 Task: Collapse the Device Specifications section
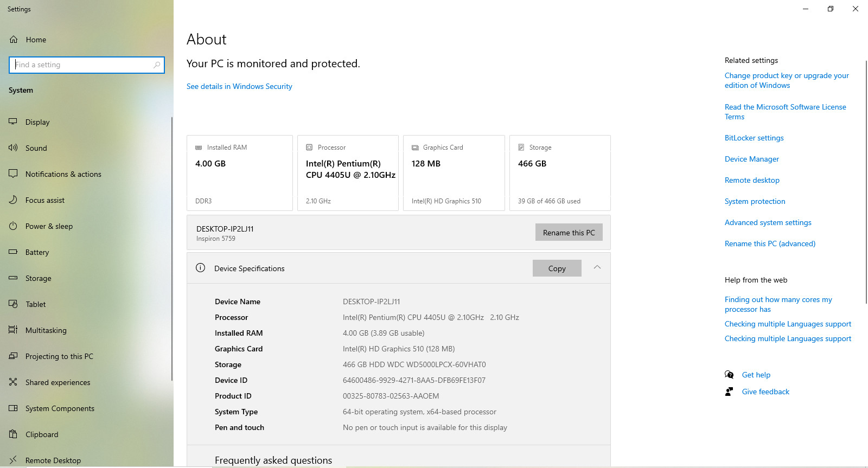coord(597,267)
